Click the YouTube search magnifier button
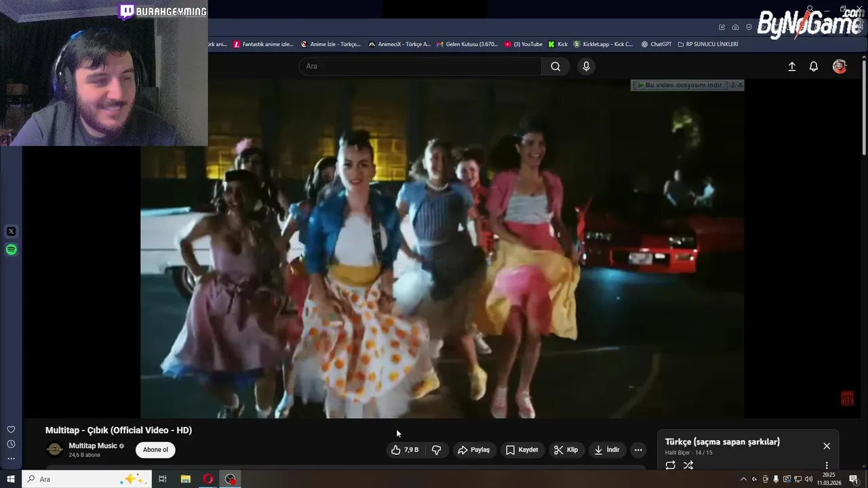Screen dimensions: 868x488 [x=555, y=66]
